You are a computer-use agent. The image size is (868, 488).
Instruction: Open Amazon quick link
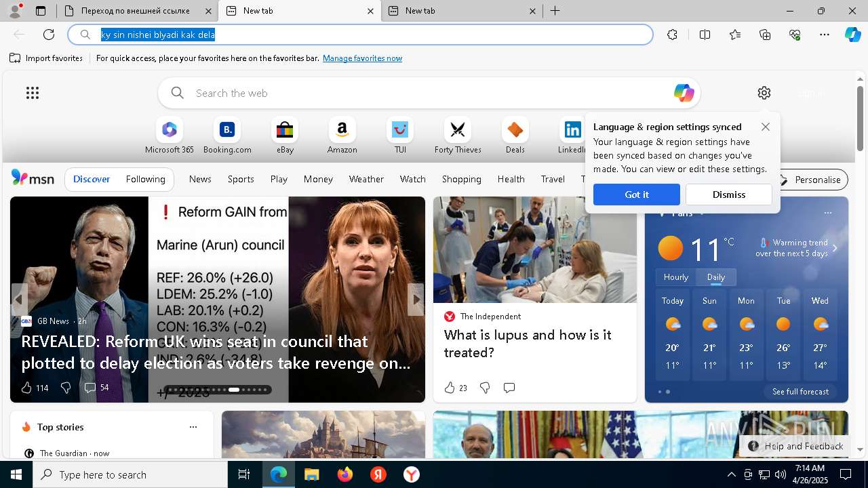(342, 136)
